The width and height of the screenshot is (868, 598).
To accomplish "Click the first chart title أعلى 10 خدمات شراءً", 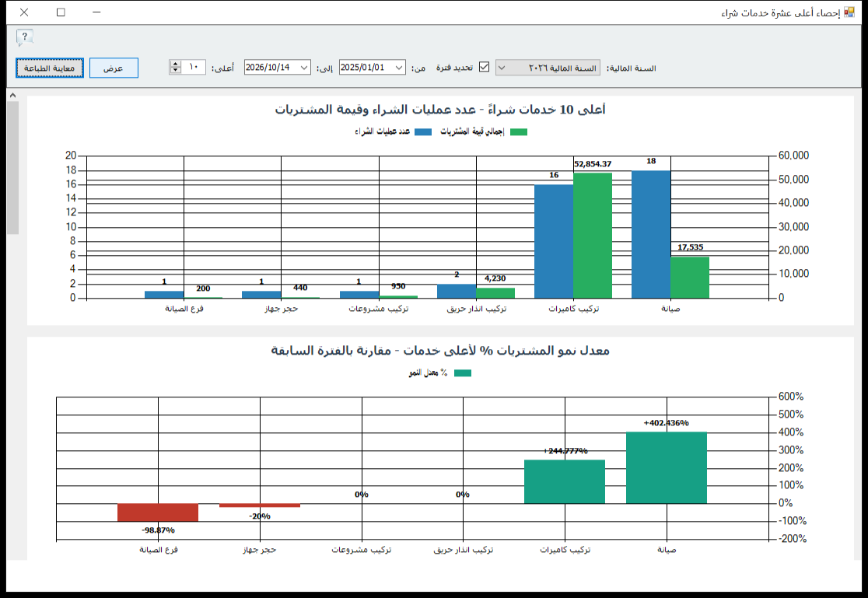I will 441,110.
